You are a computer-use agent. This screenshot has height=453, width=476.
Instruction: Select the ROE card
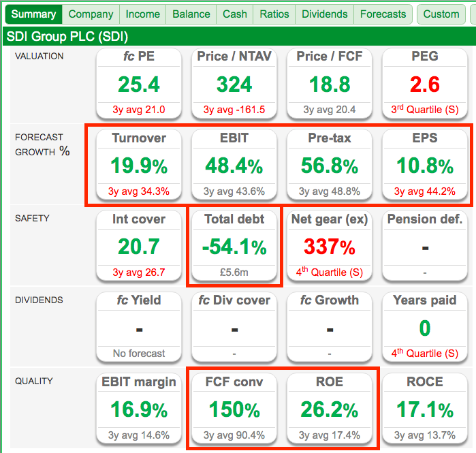330,408
